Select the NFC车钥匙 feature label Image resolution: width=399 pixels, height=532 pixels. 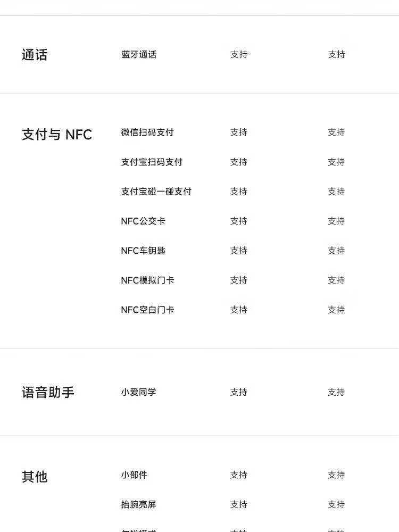click(x=143, y=251)
